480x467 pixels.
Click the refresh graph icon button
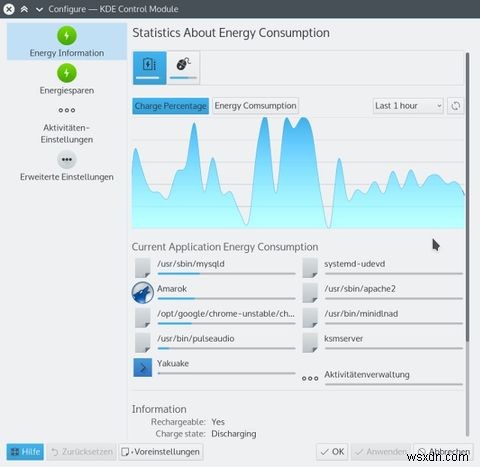pyautogui.click(x=455, y=106)
